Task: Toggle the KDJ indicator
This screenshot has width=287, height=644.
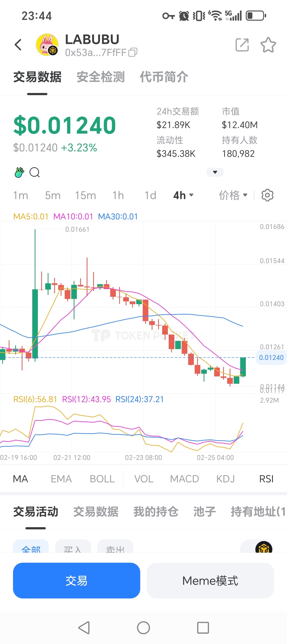Action: tap(226, 479)
